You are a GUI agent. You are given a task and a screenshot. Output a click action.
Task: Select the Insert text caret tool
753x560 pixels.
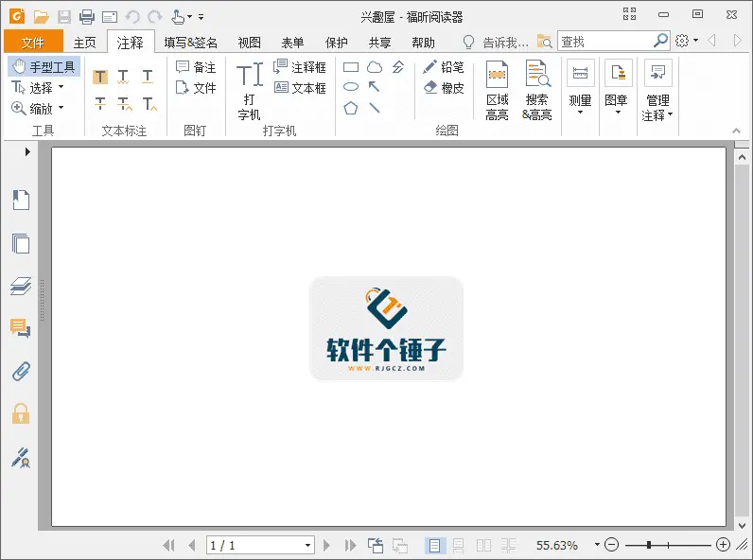click(x=149, y=104)
